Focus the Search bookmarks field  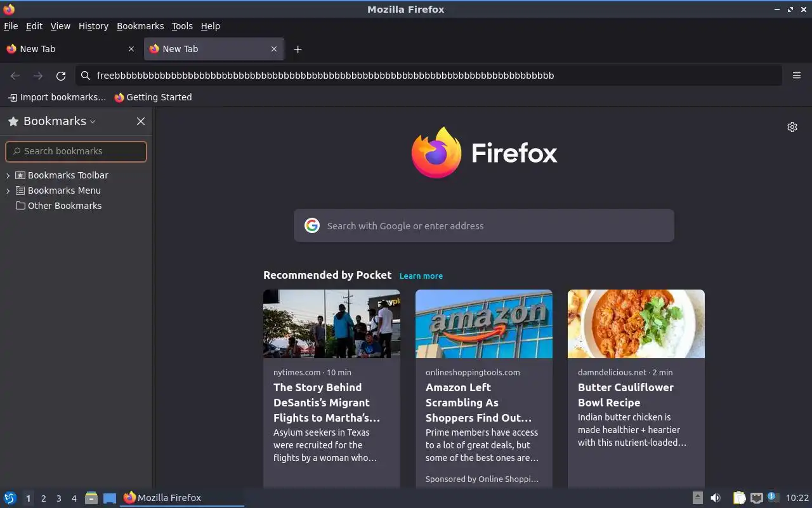tap(76, 151)
